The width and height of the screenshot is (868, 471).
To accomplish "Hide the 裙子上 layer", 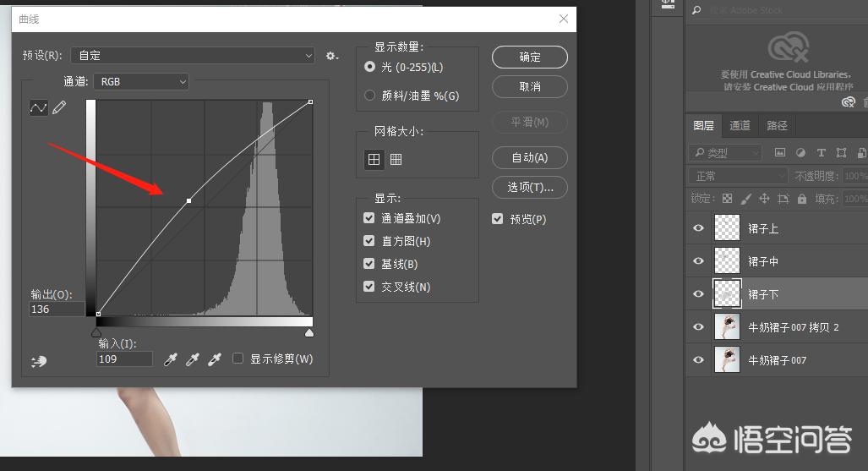I will pyautogui.click(x=699, y=228).
